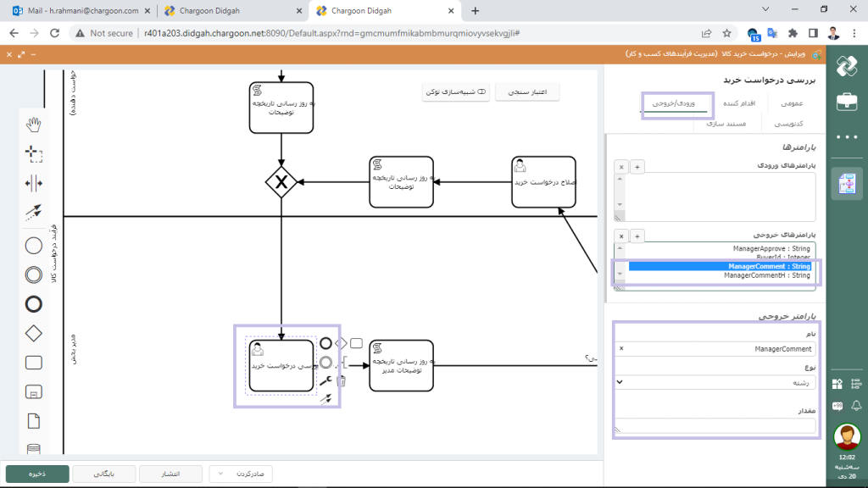
Task: Open the نوع type dropdown
Action: click(x=715, y=382)
